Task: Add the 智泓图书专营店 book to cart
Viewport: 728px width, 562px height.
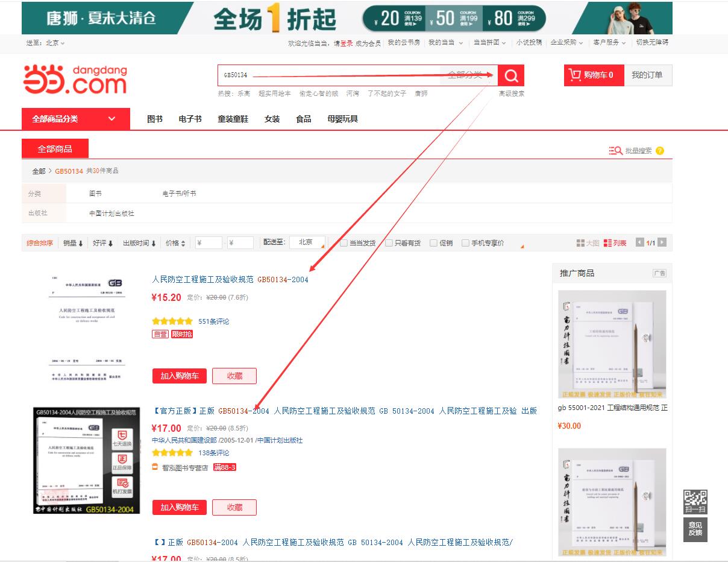Action: pos(179,507)
